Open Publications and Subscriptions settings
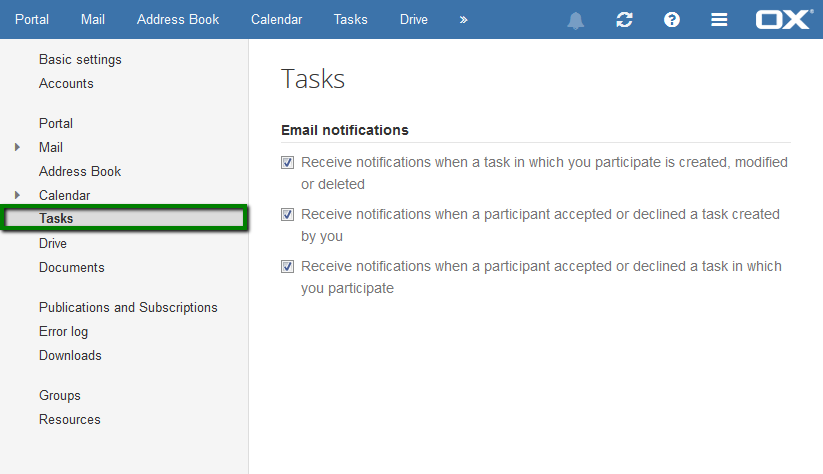Screen dimensions: 823x474 (128, 308)
